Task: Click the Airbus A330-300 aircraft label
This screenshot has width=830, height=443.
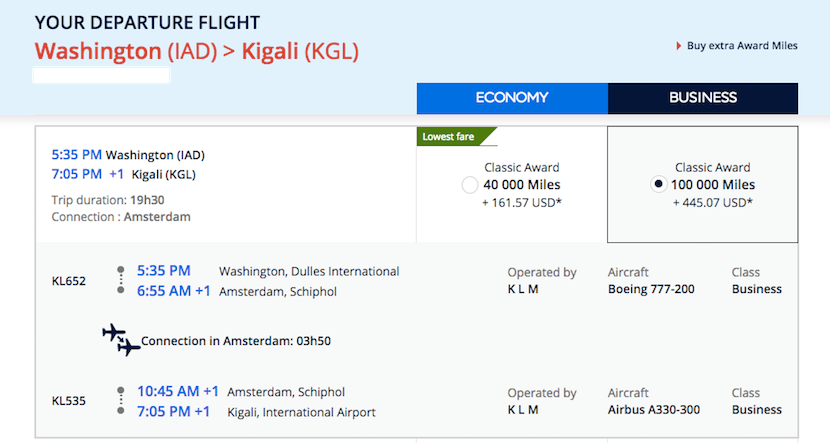Action: (654, 409)
